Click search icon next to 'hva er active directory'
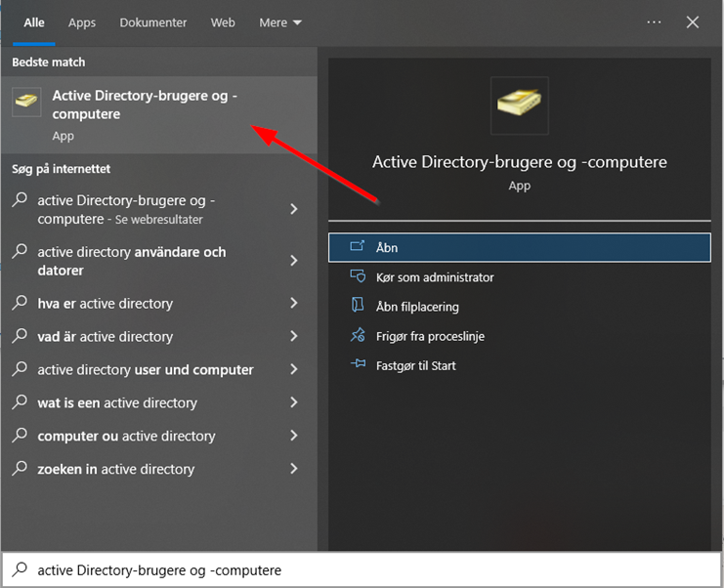 click(x=20, y=303)
